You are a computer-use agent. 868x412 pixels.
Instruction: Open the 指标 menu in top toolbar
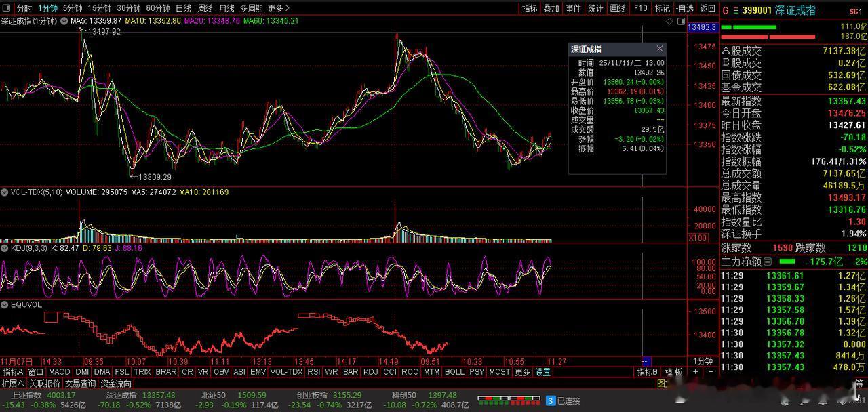(530, 8)
